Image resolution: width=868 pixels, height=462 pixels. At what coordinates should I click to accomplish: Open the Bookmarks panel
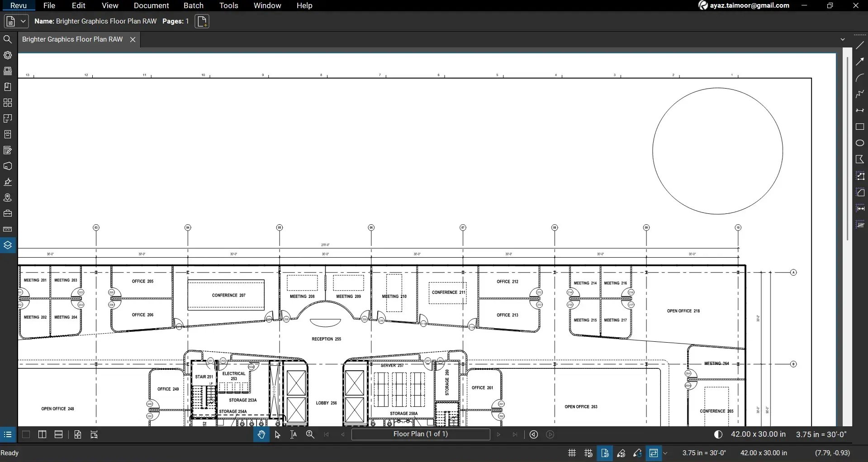point(8,86)
